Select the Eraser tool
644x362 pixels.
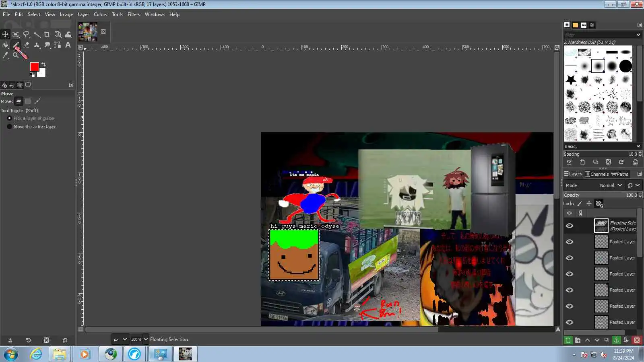(26, 45)
